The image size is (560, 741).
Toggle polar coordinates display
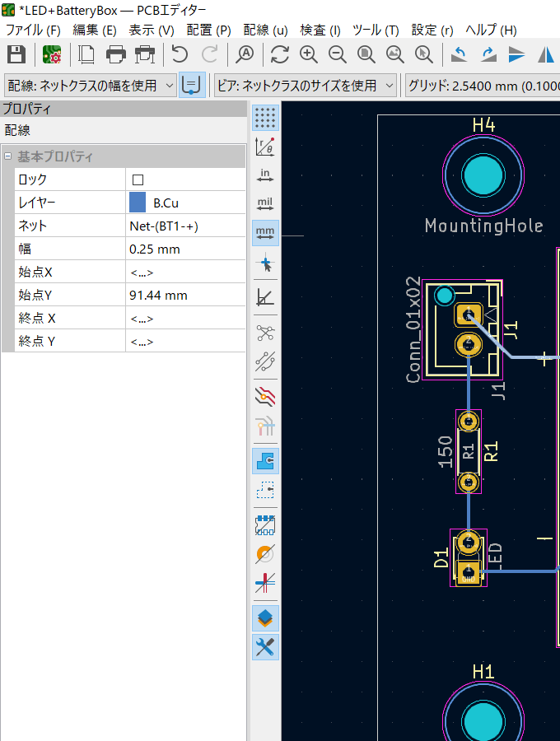pyautogui.click(x=265, y=147)
